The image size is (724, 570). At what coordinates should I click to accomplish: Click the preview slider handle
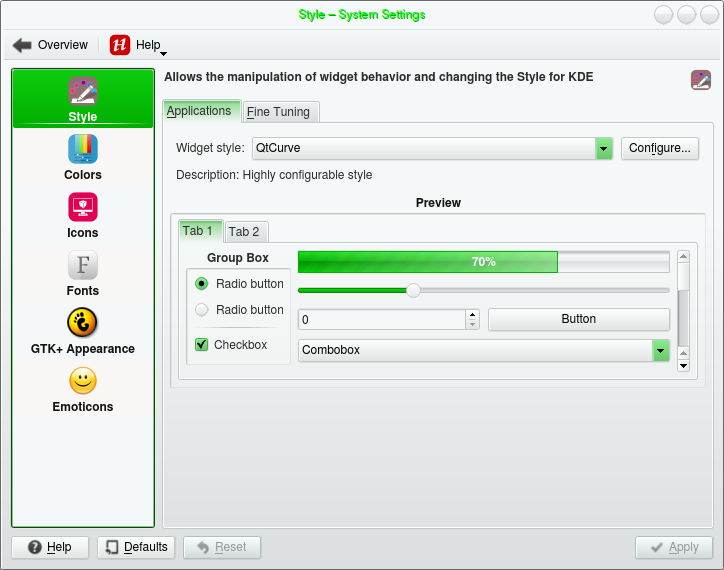(413, 291)
